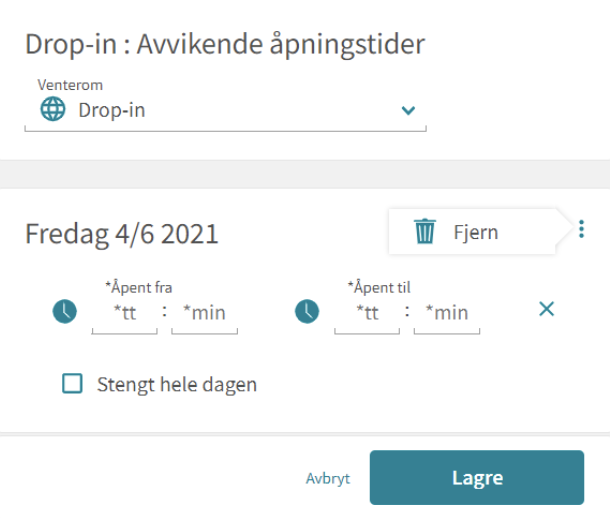
Task: Click the Stengt hele dagen label
Action: point(177,385)
